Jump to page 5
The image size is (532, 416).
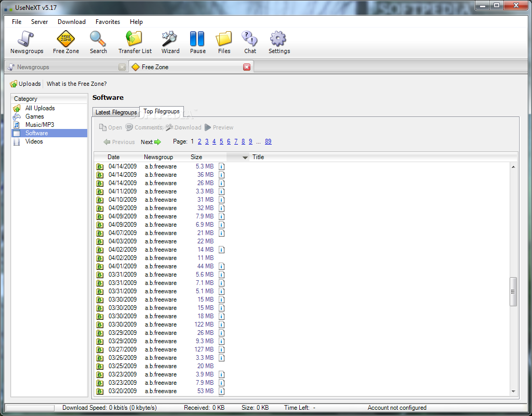point(221,141)
